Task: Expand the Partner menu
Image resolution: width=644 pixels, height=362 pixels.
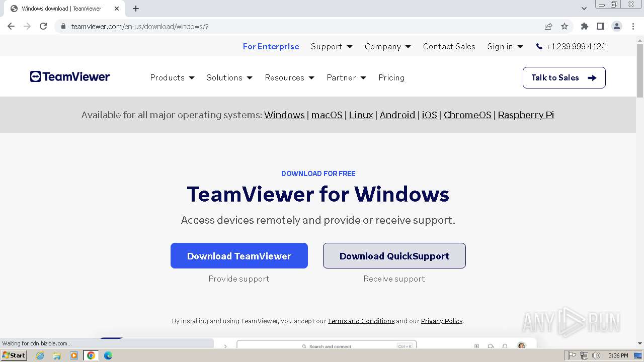Action: point(346,77)
